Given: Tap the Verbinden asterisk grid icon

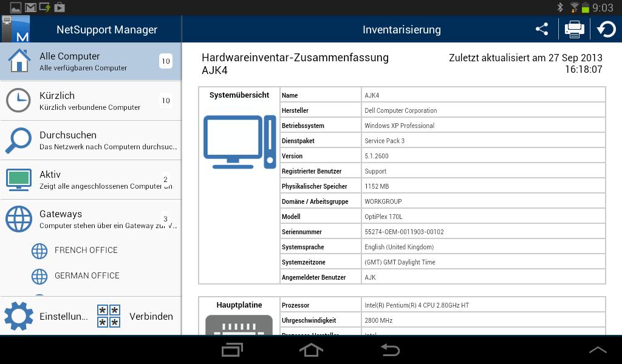Looking at the screenshot, I should (109, 316).
